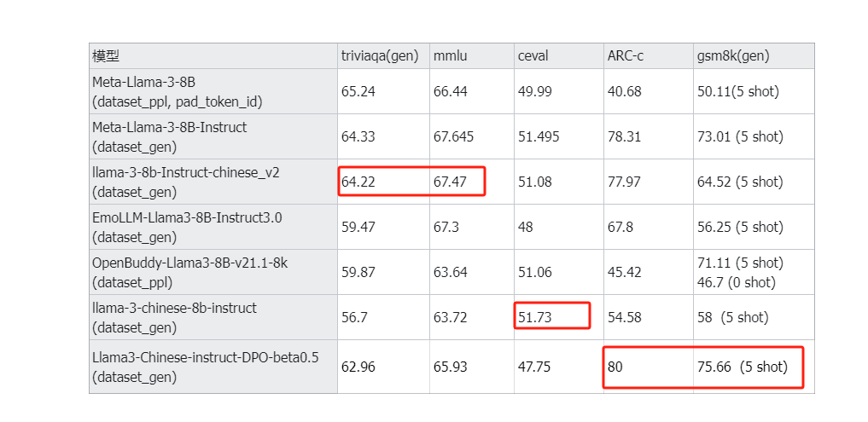Select the llama-3-chinese-8b-instruct row label
Screen dimensions: 868x422
(213, 317)
